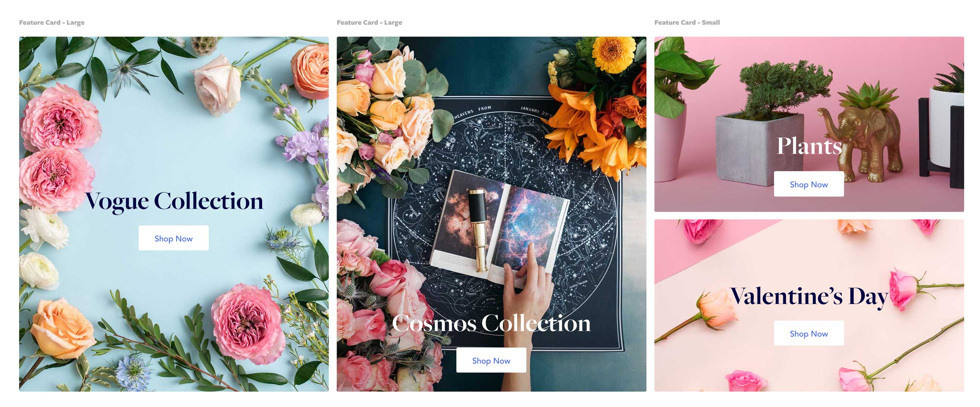
Task: Click the Feature Card - Small label
Action: tap(687, 23)
